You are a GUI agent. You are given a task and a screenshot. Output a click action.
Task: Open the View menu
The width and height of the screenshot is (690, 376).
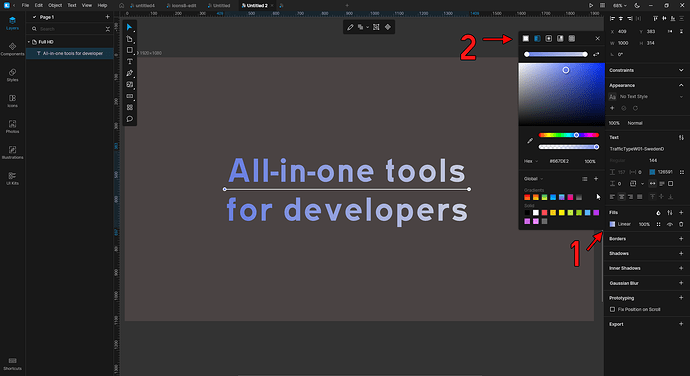point(87,5)
